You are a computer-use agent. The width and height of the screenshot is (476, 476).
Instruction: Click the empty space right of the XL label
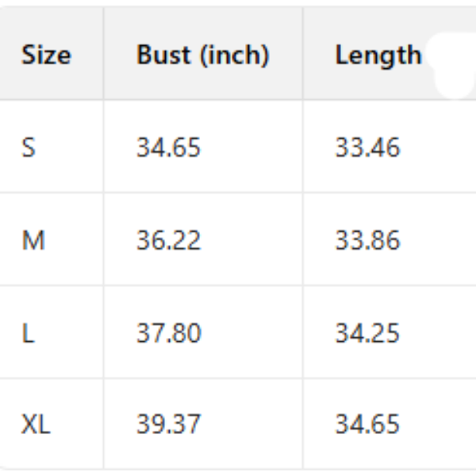(78, 425)
